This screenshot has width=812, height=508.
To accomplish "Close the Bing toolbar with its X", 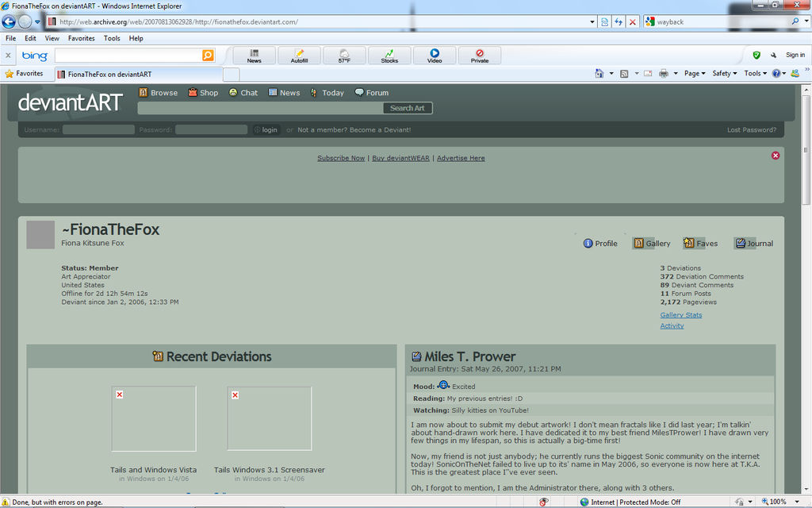I will click(x=8, y=55).
